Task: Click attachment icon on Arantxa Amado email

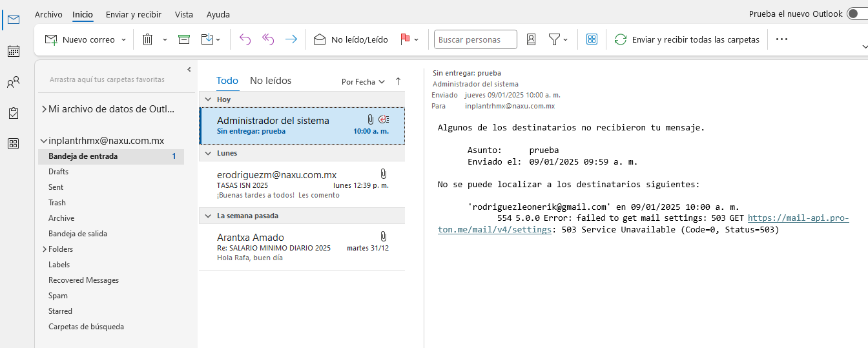Action: click(383, 236)
